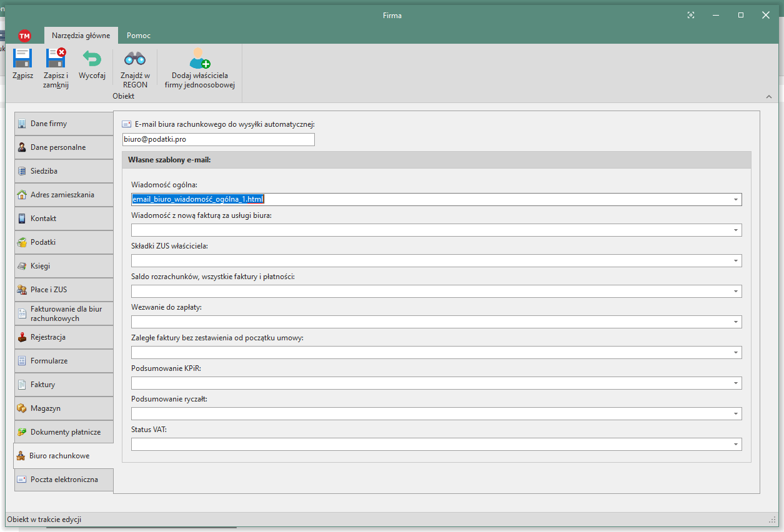This screenshot has height=532, width=784.
Task: Expand the Status VAT dropdown list
Action: (736, 445)
